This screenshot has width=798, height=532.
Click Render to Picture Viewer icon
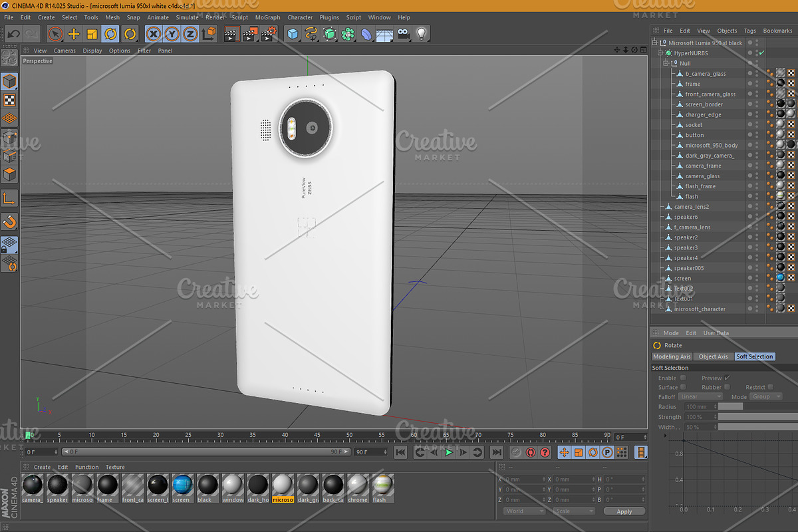249,34
